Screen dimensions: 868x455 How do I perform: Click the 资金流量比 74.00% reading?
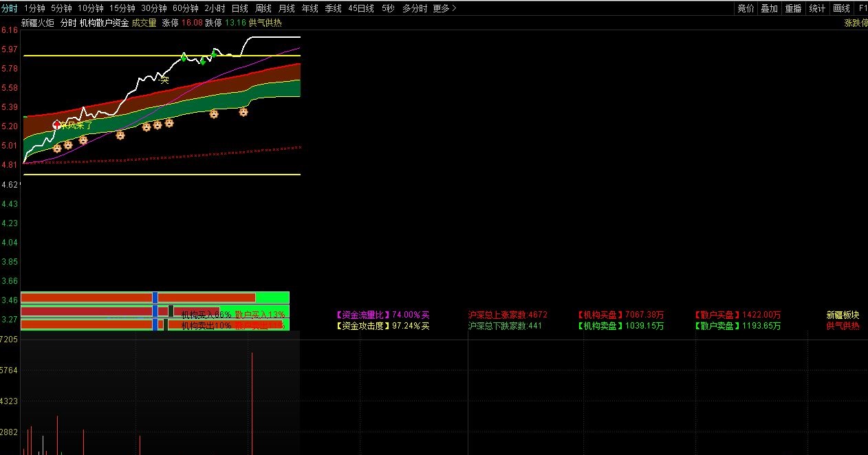[x=382, y=315]
